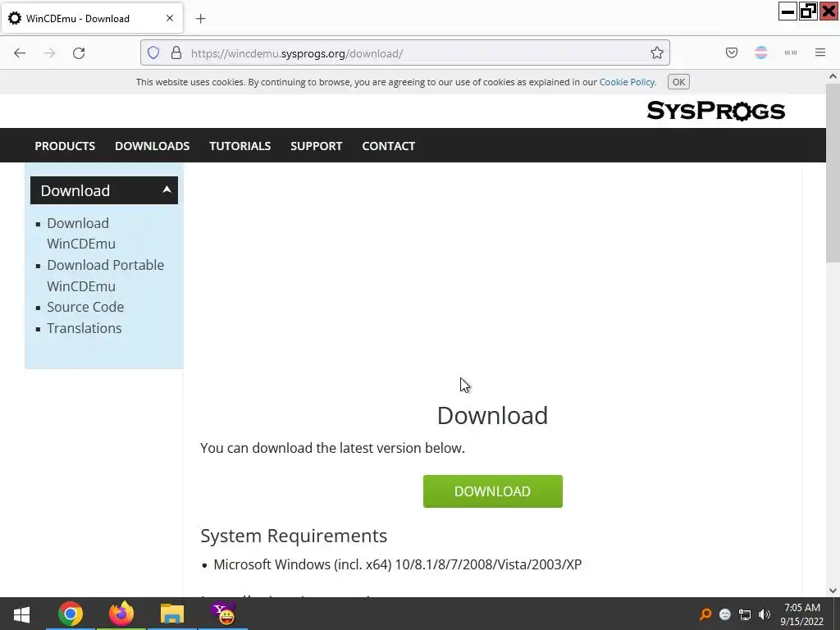Click the System Requirements heading text
The height and width of the screenshot is (630, 840).
(x=294, y=536)
